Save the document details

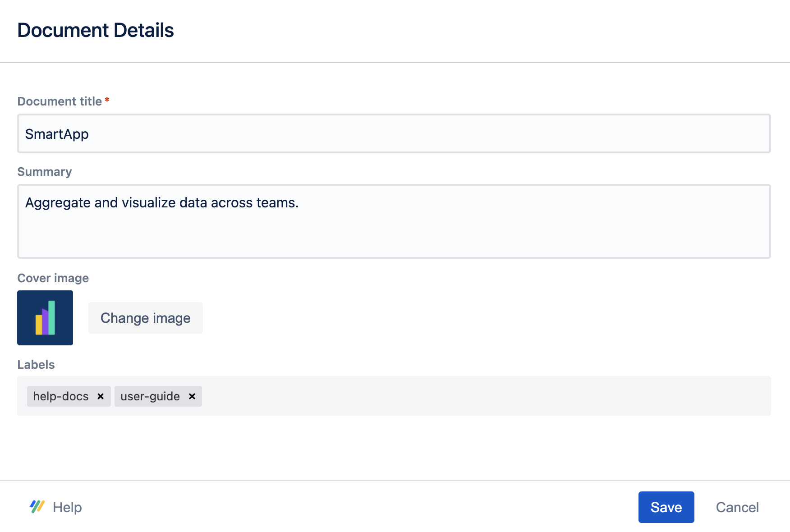point(666,507)
